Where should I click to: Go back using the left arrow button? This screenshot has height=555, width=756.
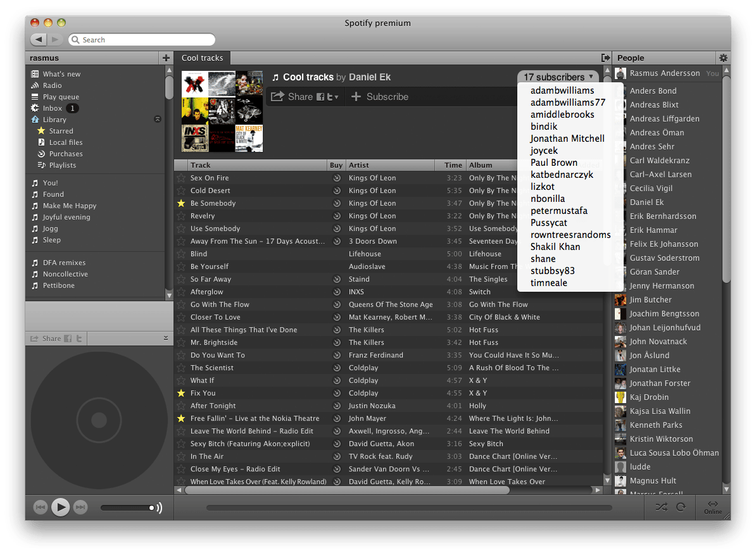(39, 39)
